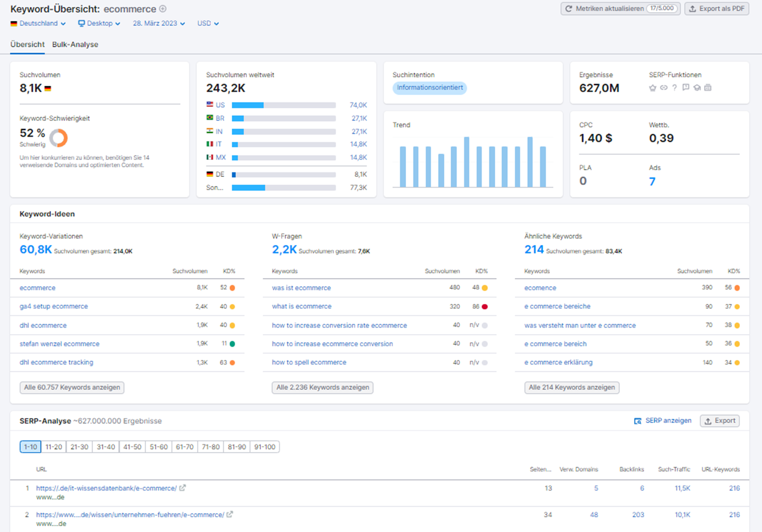
Task: Click the People also ask bubble icon
Action: click(686, 88)
